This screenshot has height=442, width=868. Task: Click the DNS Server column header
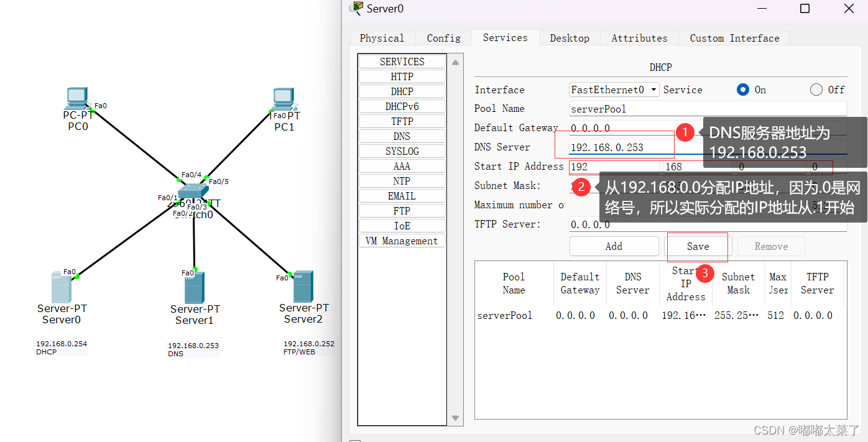pos(632,283)
